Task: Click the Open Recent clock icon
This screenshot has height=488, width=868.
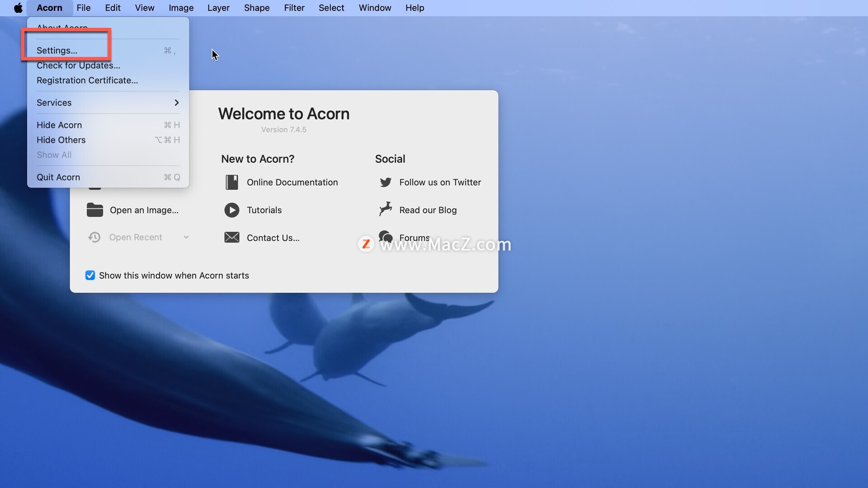Action: [94, 237]
